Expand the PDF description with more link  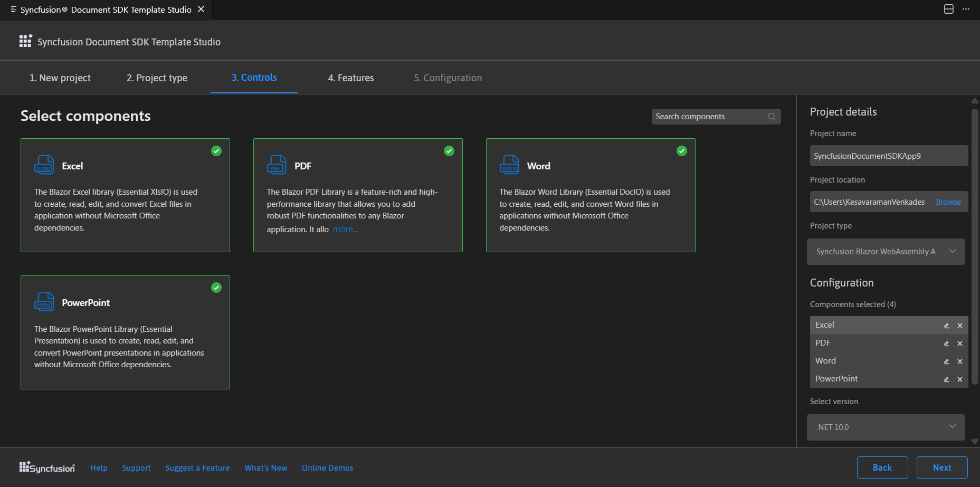tap(346, 230)
